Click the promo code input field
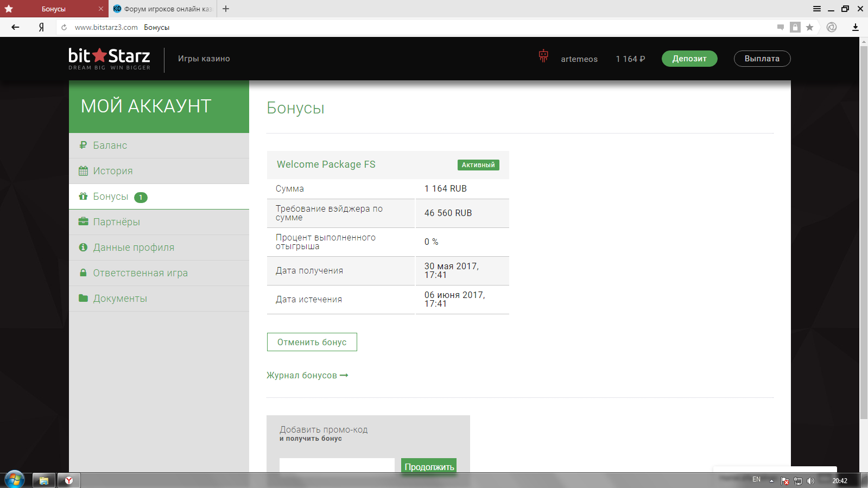Screen dimensions: 868x488 [337, 465]
